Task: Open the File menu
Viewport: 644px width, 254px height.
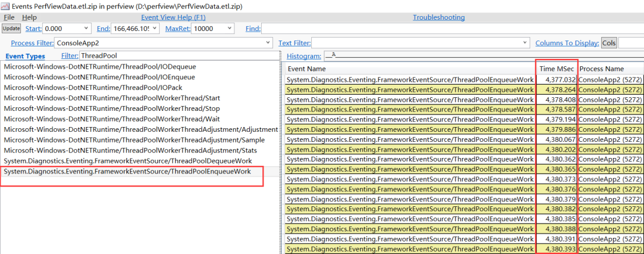Action: click(9, 17)
